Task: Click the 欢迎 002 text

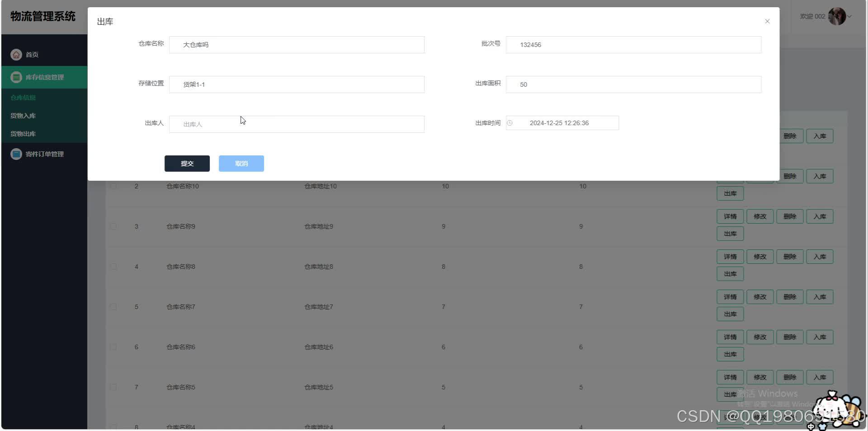Action: click(x=812, y=16)
